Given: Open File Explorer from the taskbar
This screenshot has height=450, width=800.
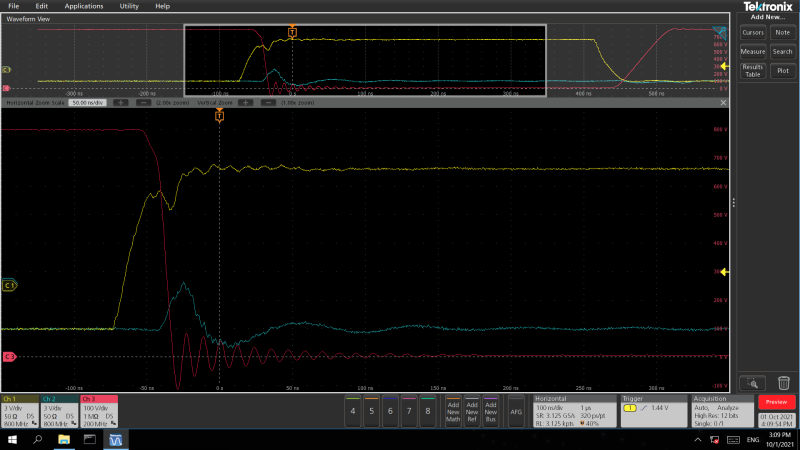Looking at the screenshot, I should click(63, 439).
